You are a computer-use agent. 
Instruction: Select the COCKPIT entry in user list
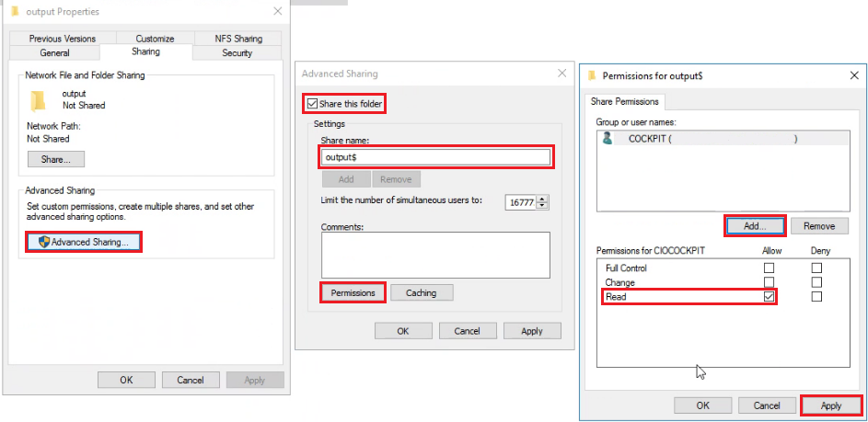[x=723, y=139]
